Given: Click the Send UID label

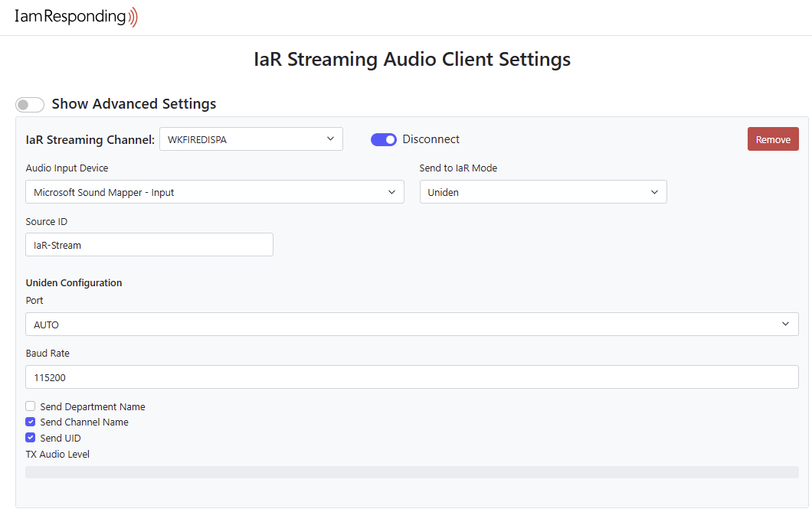Looking at the screenshot, I should 61,438.
